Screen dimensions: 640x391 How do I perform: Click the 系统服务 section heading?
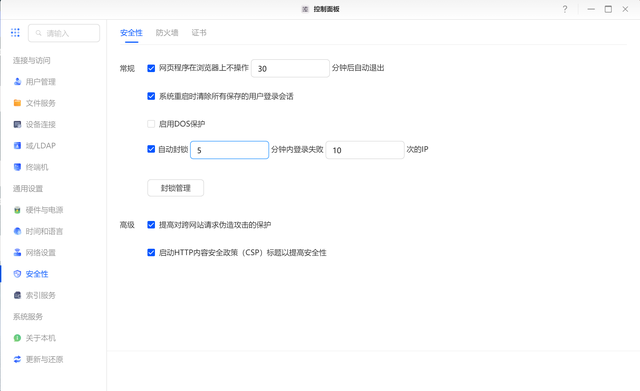coord(28,317)
